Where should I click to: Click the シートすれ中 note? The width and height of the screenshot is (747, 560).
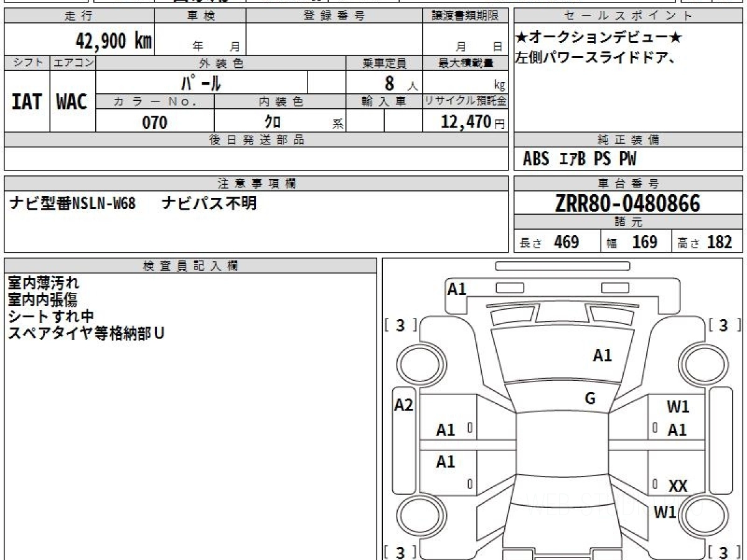tap(50, 316)
